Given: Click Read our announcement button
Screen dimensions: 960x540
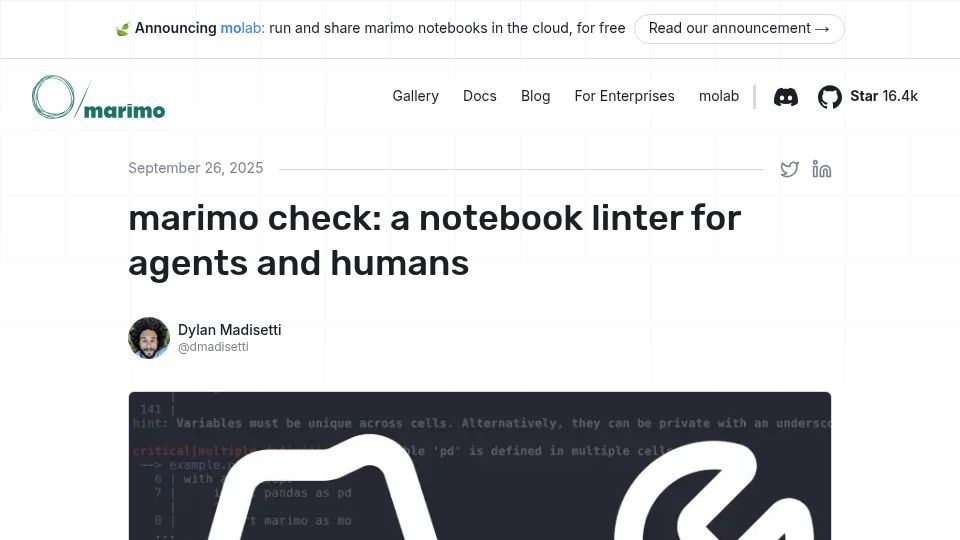Looking at the screenshot, I should [739, 29].
